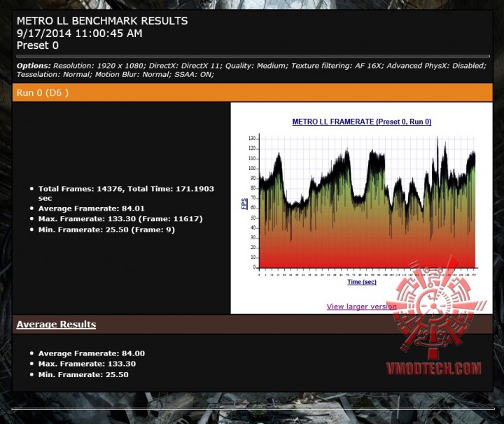Image resolution: width=504 pixels, height=424 pixels.
Task: Click 'Average Framerate: 84.00' under Average Results
Action: 91,353
